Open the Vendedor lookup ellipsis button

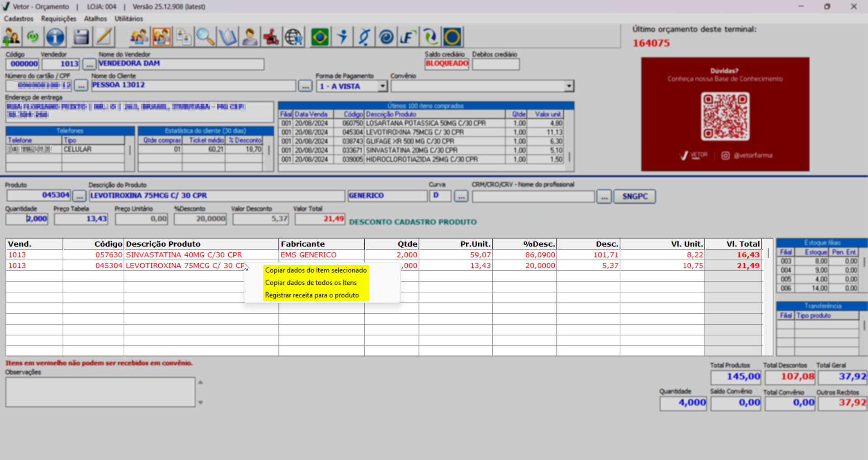89,64
